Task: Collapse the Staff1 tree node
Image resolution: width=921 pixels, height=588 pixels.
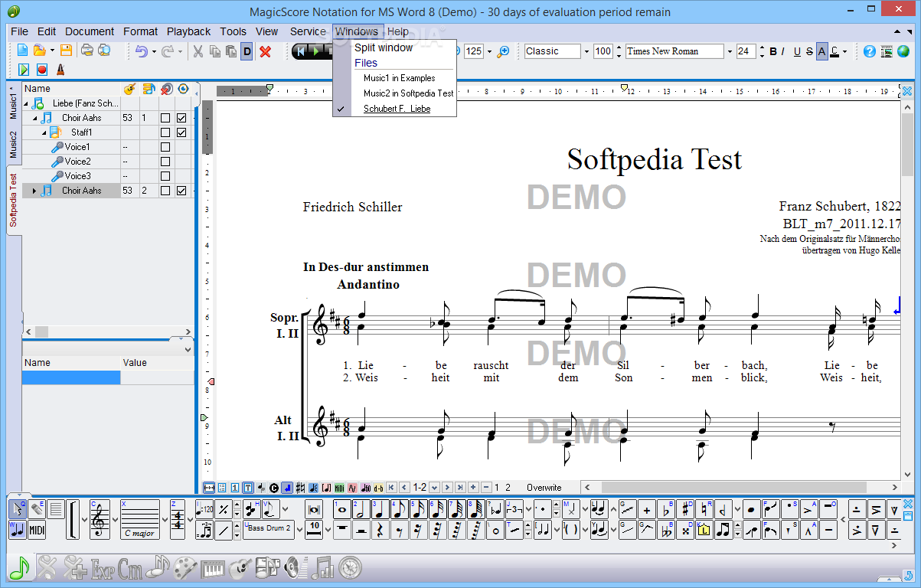Action: coord(44,132)
